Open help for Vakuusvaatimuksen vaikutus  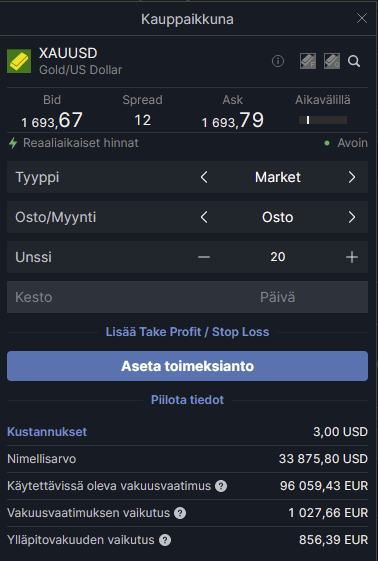pyautogui.click(x=180, y=513)
